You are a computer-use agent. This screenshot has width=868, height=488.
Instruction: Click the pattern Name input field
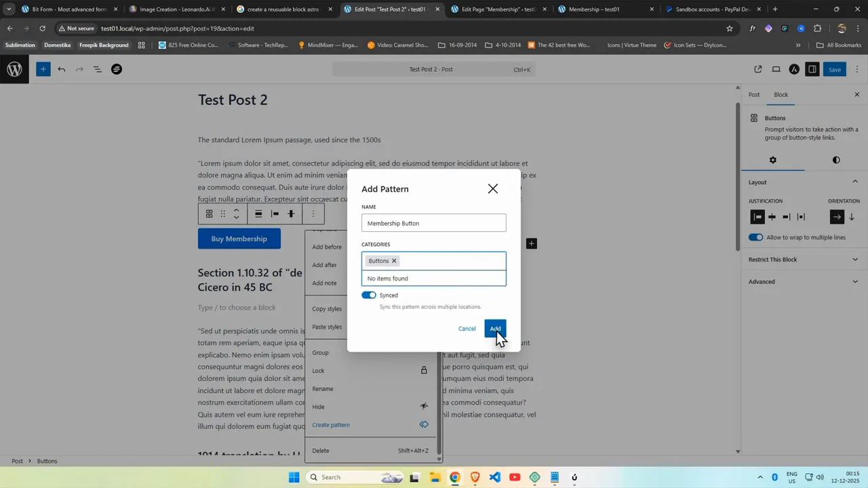click(x=433, y=223)
